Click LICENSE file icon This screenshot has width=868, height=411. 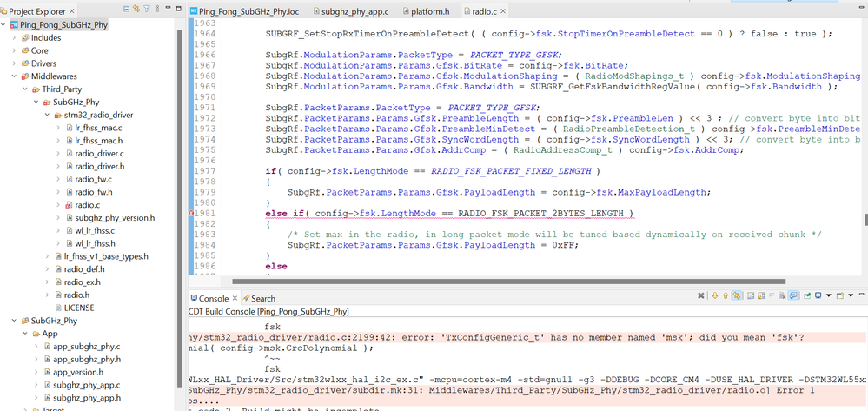(59, 308)
